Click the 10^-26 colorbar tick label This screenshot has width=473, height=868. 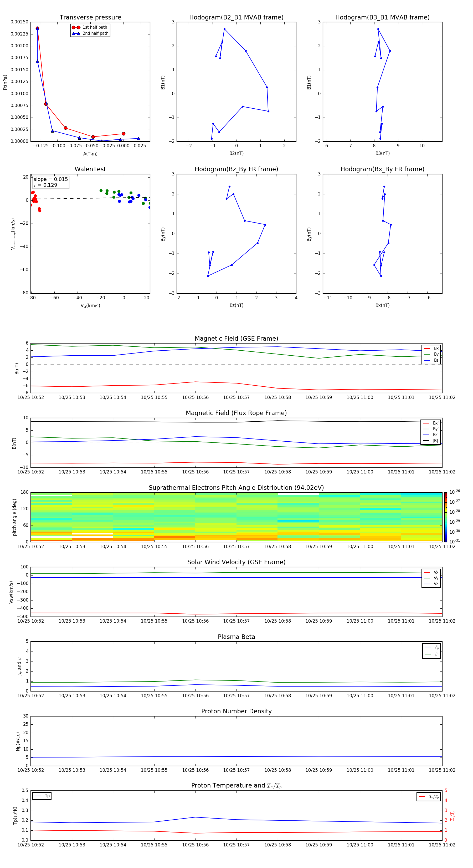click(455, 492)
